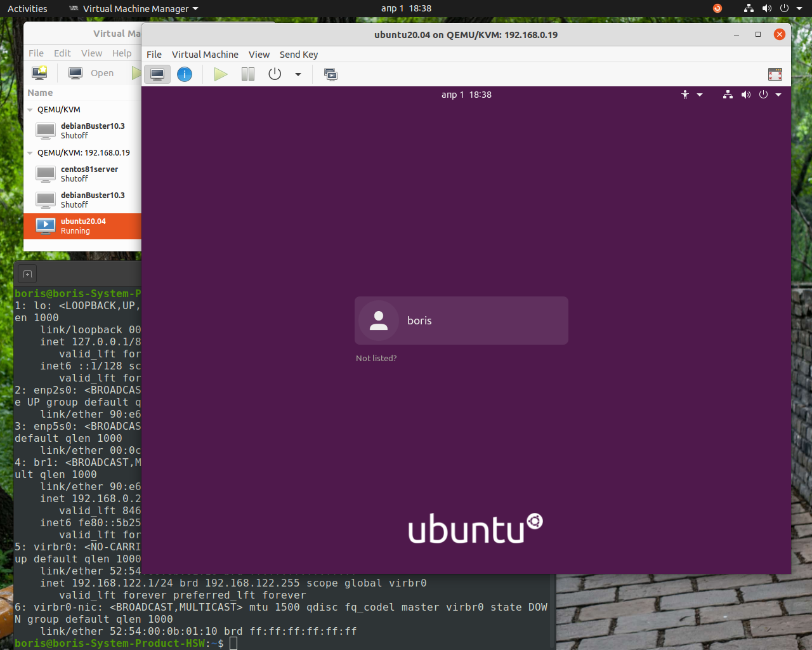Click the Not listed? link
The image size is (812, 650).
click(376, 358)
